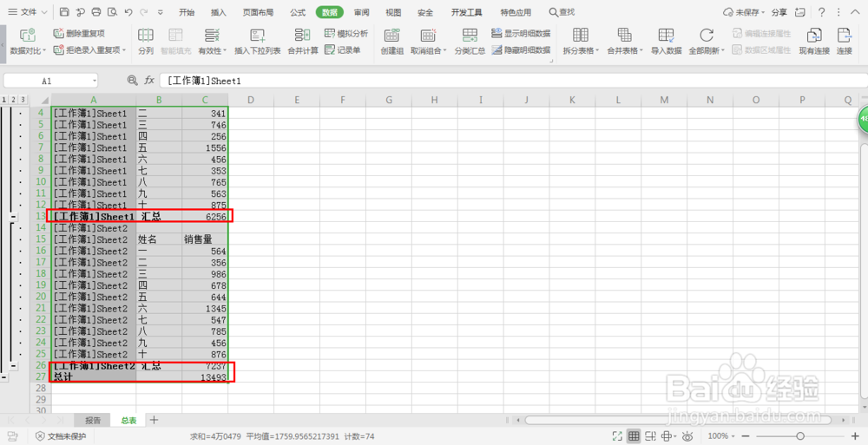Image resolution: width=868 pixels, height=445 pixels.
Task: Collapse the Sheet1 汇总 group at row 13
Action: [x=13, y=217]
